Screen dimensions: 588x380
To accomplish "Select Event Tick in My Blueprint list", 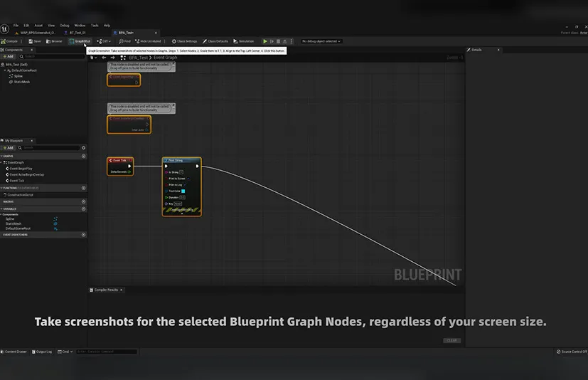I will click(x=15, y=180).
